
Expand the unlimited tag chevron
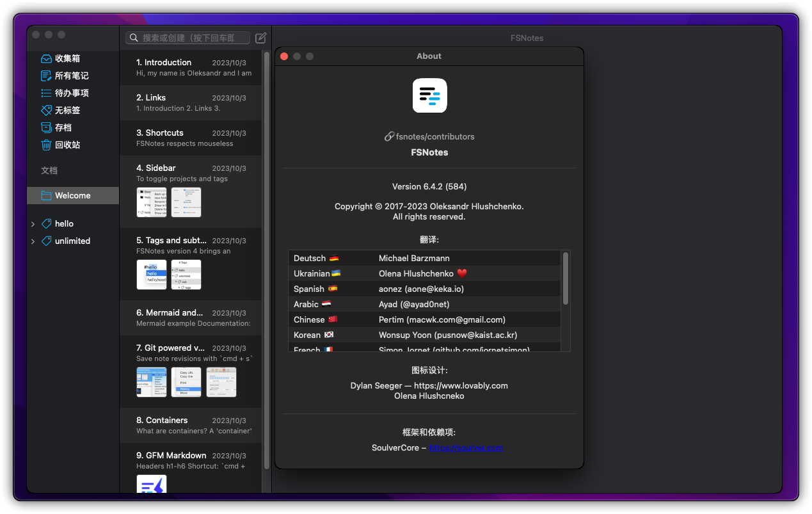point(33,241)
